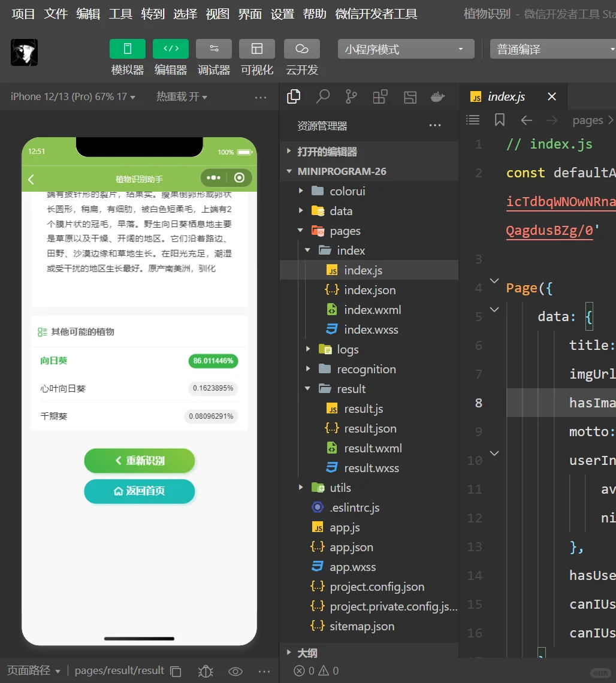Open the layout panel icon beside extensions
Screen dimensions: 616x683
pos(410,97)
